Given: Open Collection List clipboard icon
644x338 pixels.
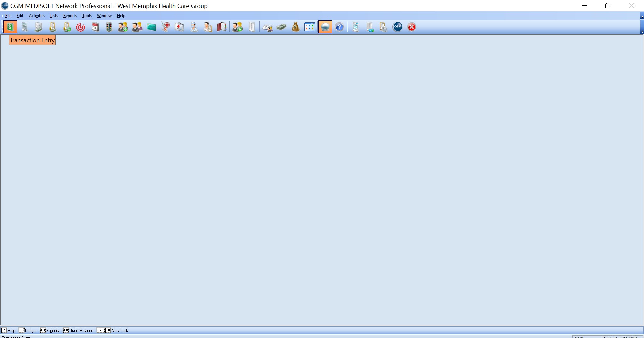Looking at the screenshot, I should 53,27.
